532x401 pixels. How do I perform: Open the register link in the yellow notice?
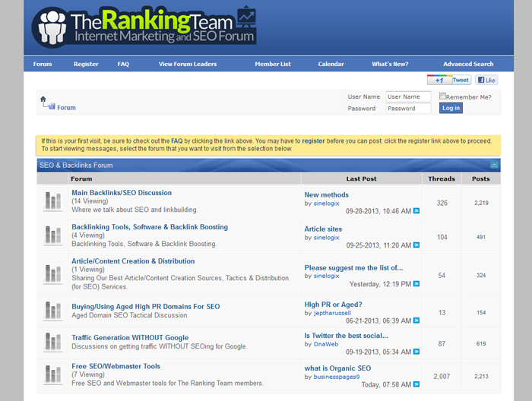(x=313, y=141)
